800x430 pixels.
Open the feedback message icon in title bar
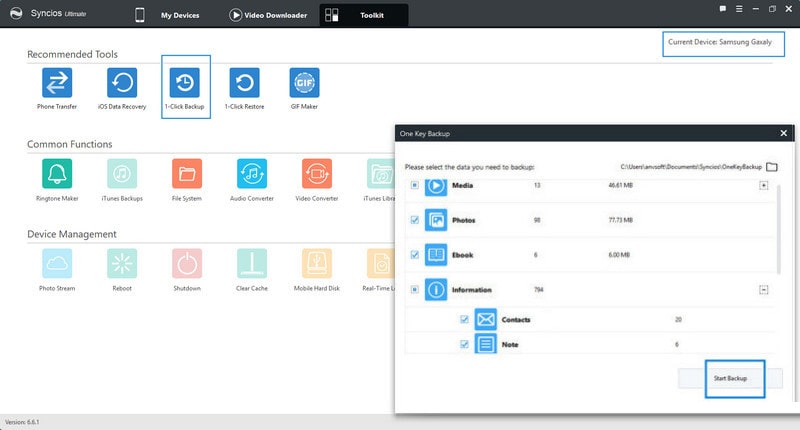(x=722, y=9)
